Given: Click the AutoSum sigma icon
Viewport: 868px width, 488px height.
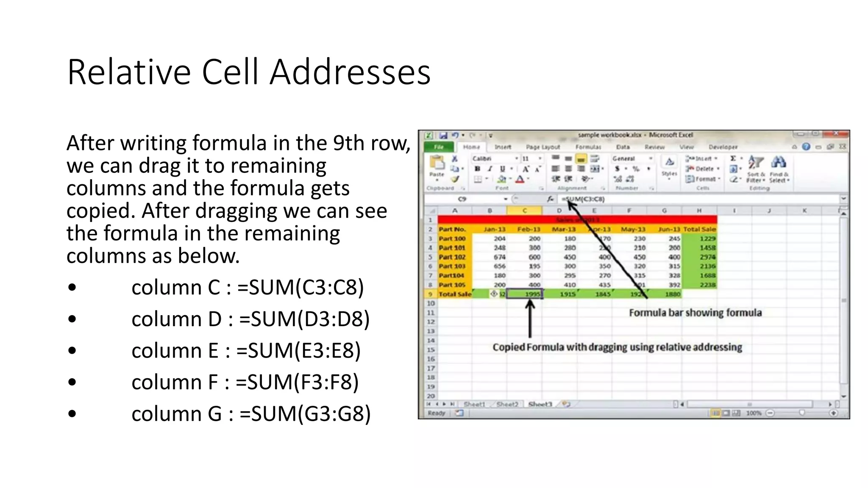Looking at the screenshot, I should [733, 158].
